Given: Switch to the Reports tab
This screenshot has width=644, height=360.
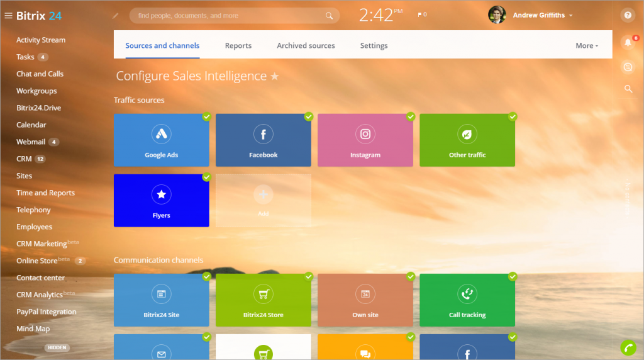Looking at the screenshot, I should pyautogui.click(x=238, y=45).
